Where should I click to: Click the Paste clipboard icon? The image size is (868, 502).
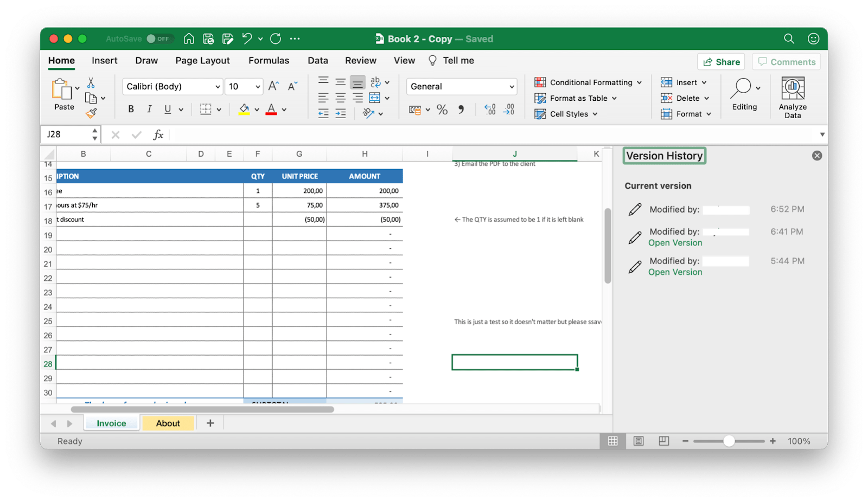pyautogui.click(x=61, y=89)
